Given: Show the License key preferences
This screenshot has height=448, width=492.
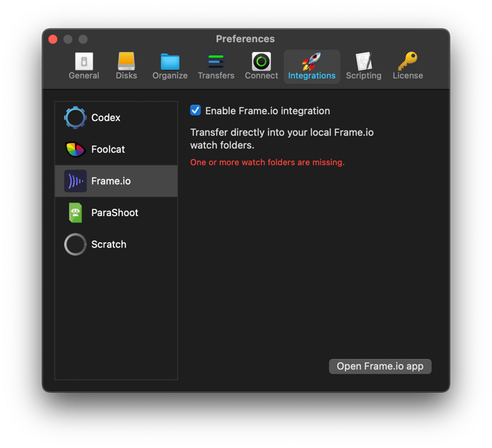Looking at the screenshot, I should click(x=407, y=67).
